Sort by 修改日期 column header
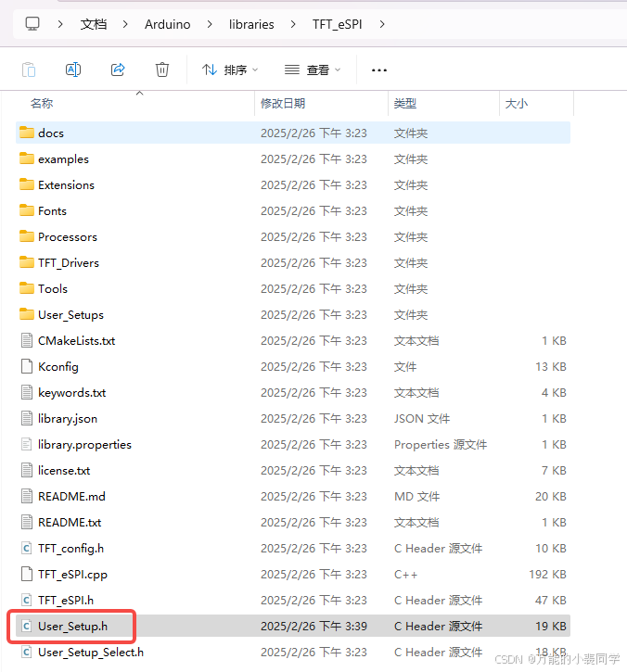627x672 pixels. coord(283,103)
